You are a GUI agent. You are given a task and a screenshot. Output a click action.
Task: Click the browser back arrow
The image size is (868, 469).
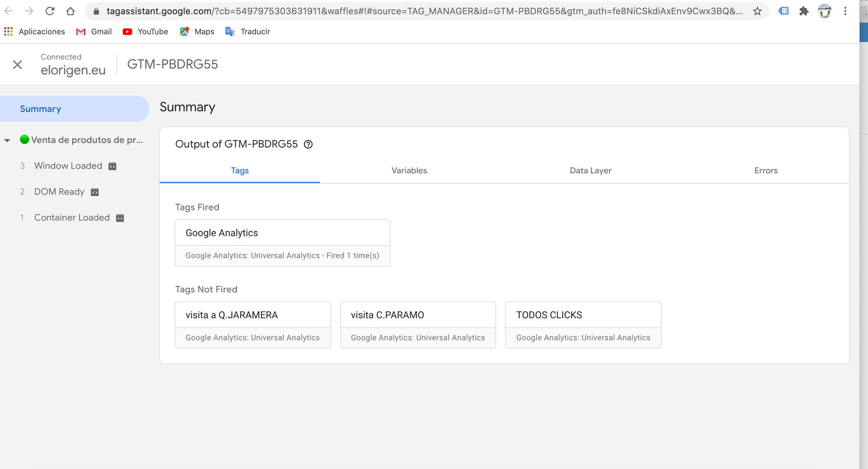point(9,11)
